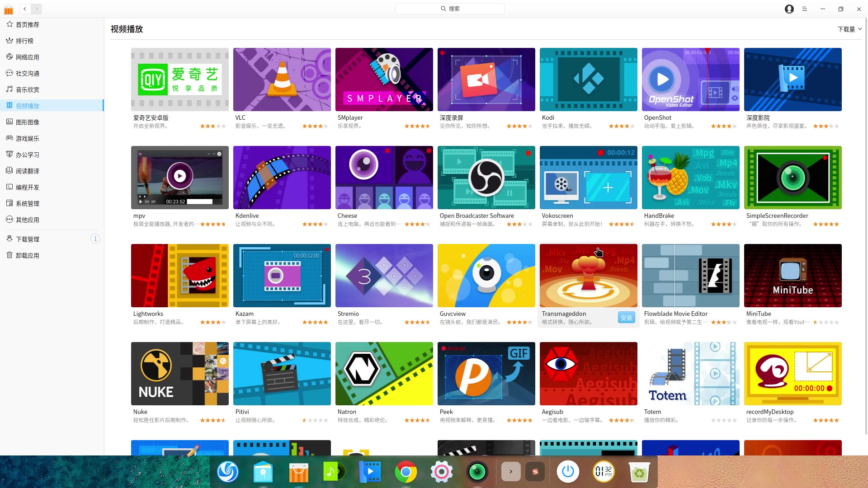Focus the 搜索 search field
This screenshot has width=868, height=488.
(x=450, y=9)
